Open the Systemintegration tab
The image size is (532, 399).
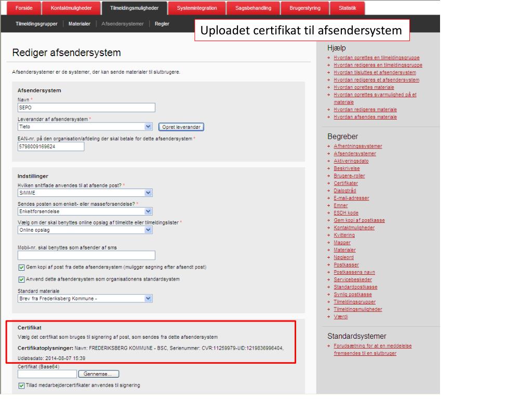point(197,8)
